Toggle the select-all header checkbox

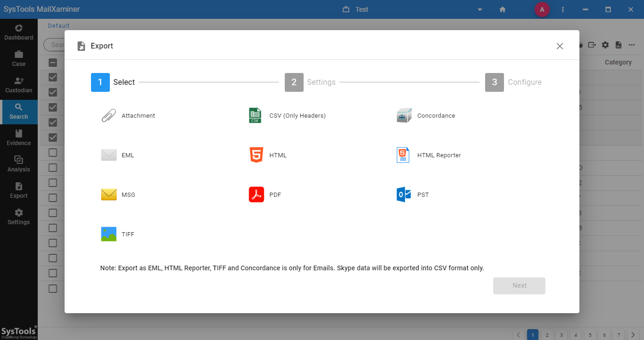(53, 62)
